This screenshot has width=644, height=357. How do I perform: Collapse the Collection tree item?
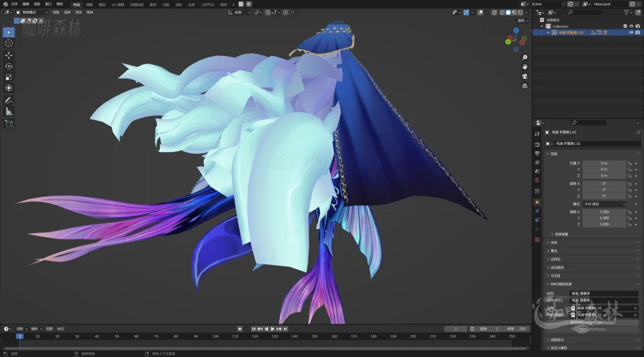coord(542,26)
